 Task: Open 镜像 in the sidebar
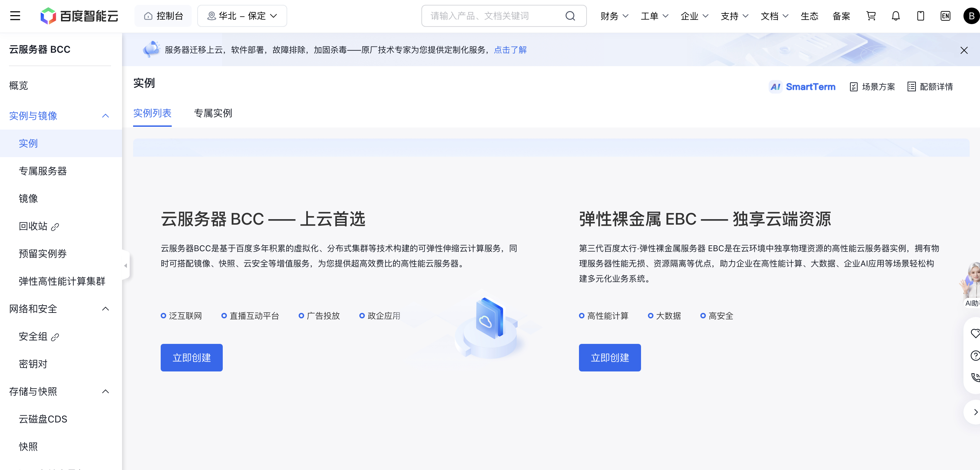click(x=29, y=198)
